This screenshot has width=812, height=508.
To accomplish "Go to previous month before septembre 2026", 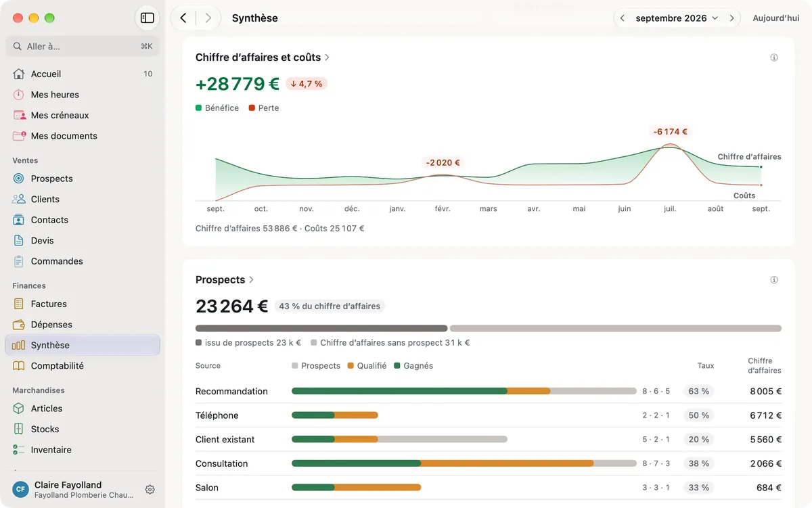I will point(622,18).
